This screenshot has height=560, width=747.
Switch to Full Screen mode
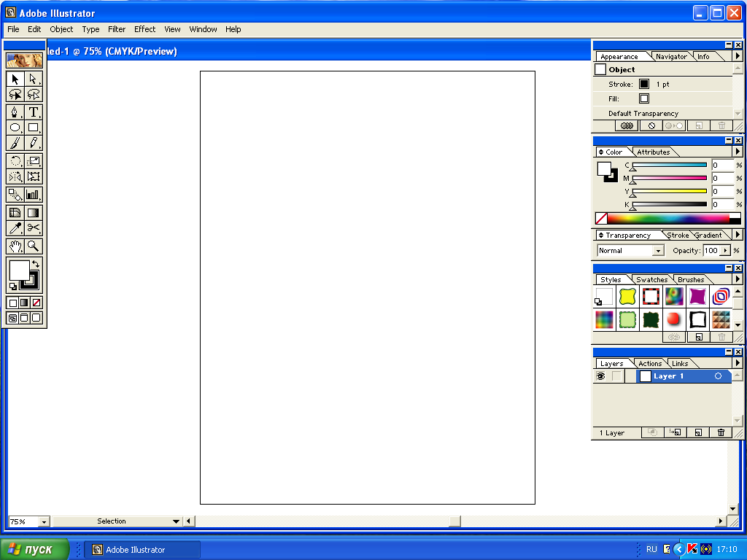pyautogui.click(x=36, y=318)
